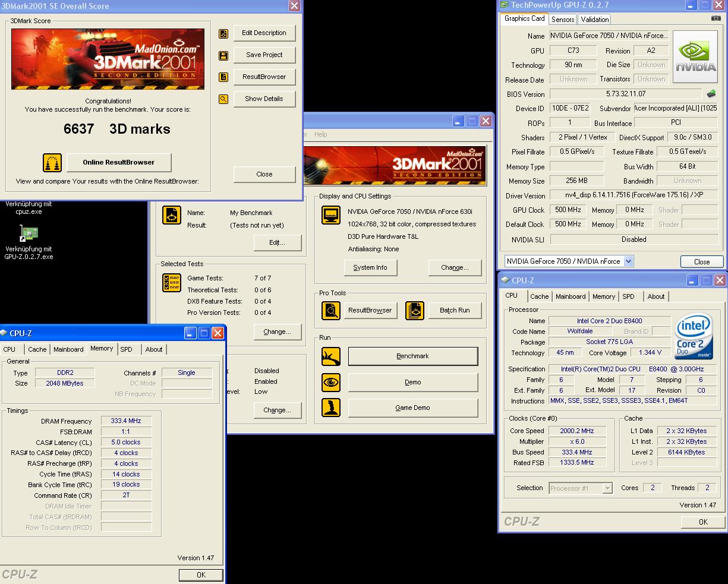This screenshot has height=584, width=728.
Task: Click the Selected Tests checklist icon
Action: coord(172,283)
